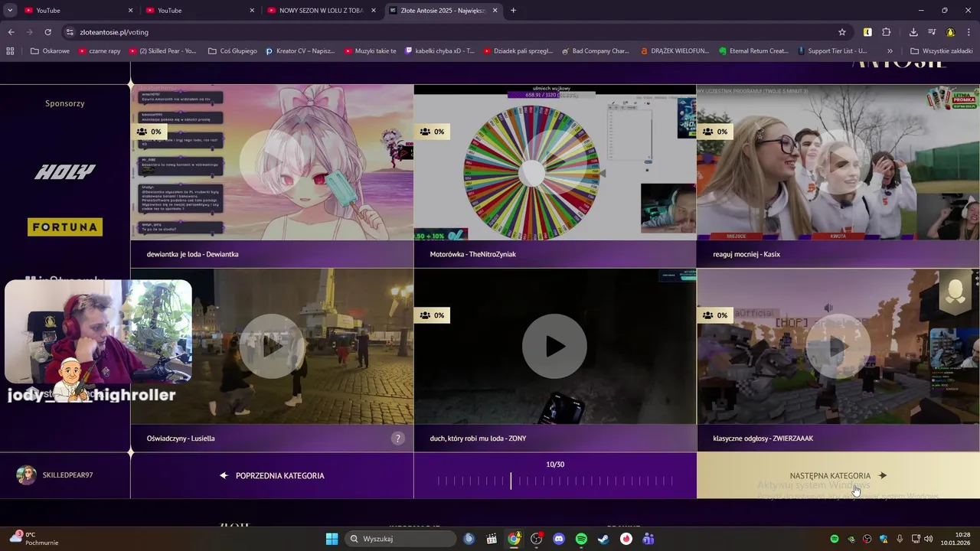Click the 0% votes badge on Motorówka clip
The height and width of the screenshot is (551, 980).
[x=432, y=132]
